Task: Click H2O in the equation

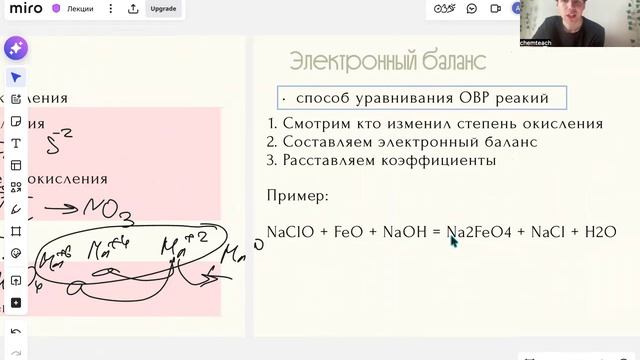Action: point(600,232)
